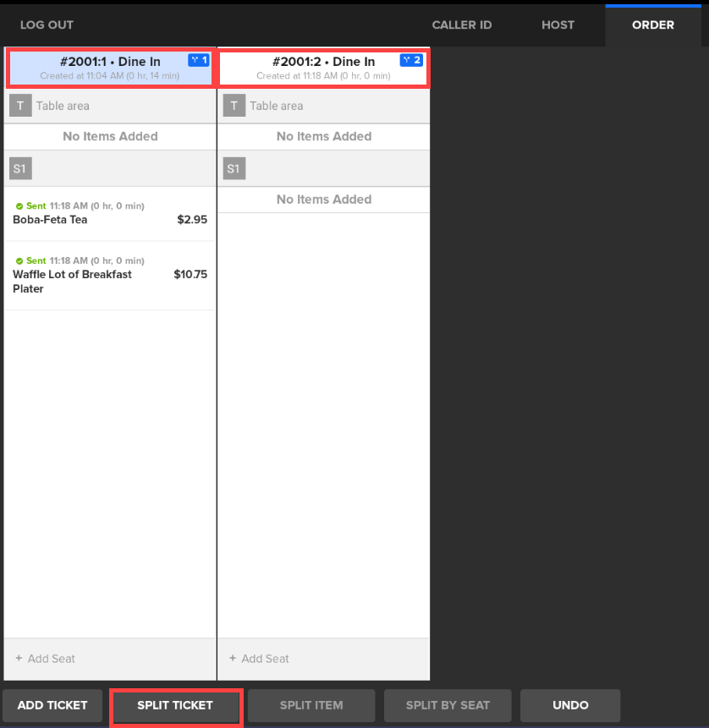Select ticket #2001:2 Dine In header
The width and height of the screenshot is (709, 728).
pos(323,68)
